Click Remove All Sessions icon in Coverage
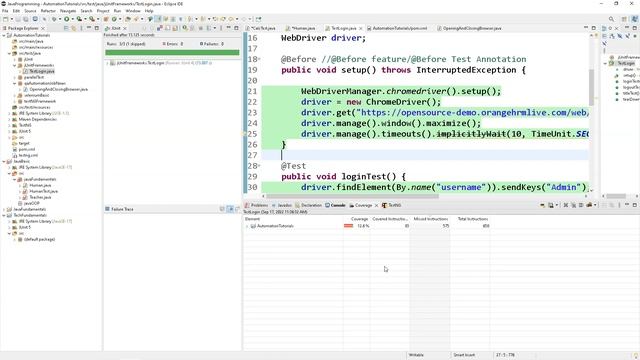Viewport: 640px width, 360px height. click(573, 205)
